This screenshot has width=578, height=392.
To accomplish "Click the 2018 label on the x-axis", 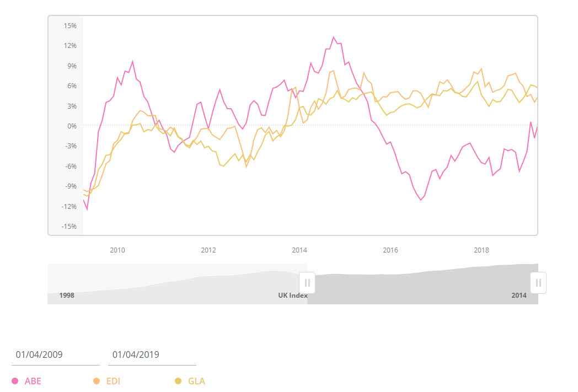I will point(481,250).
